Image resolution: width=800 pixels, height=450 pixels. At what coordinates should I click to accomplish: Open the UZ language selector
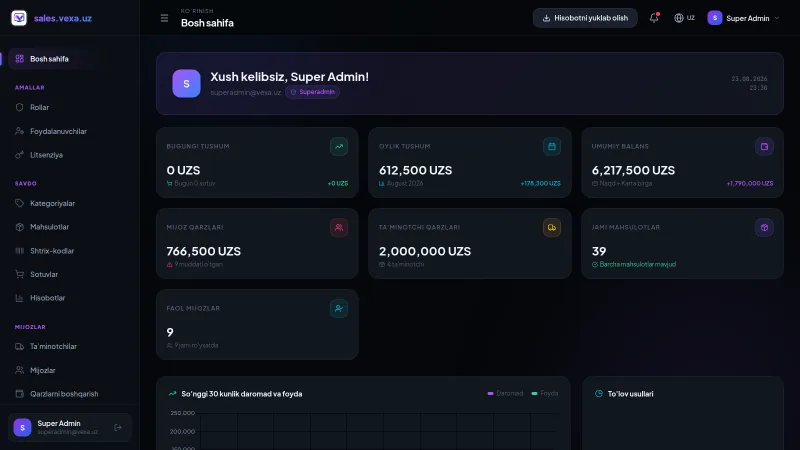point(684,18)
